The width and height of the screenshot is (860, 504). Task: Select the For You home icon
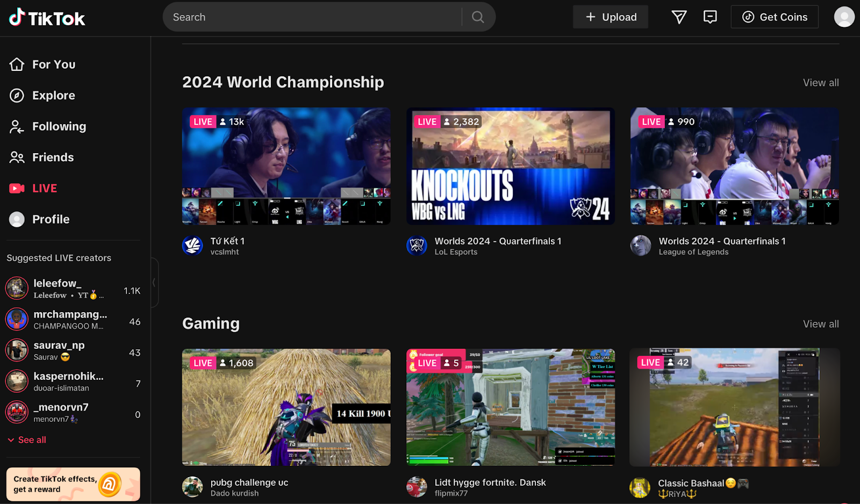[17, 64]
